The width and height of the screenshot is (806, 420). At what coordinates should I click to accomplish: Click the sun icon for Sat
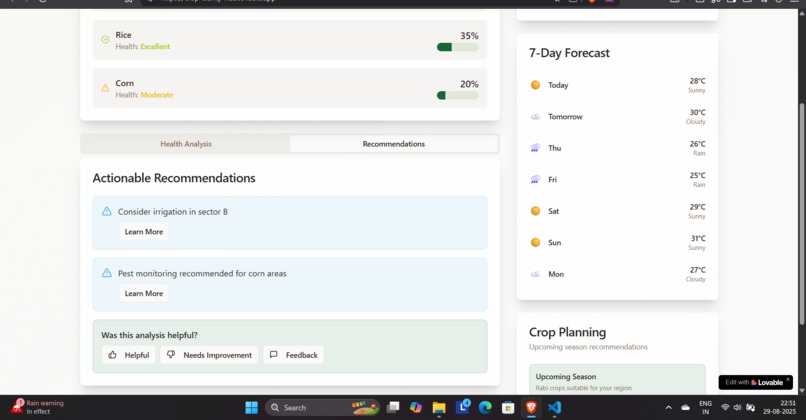coord(535,211)
